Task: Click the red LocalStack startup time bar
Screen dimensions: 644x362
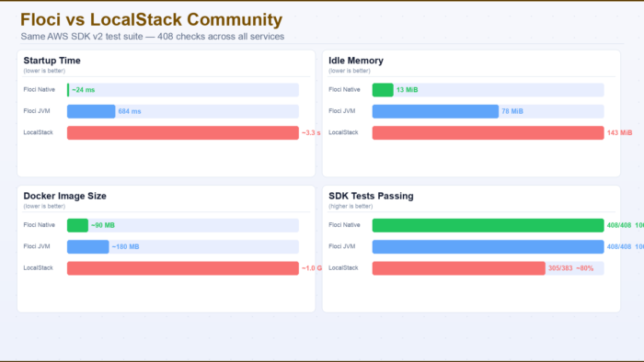Action: (x=183, y=132)
